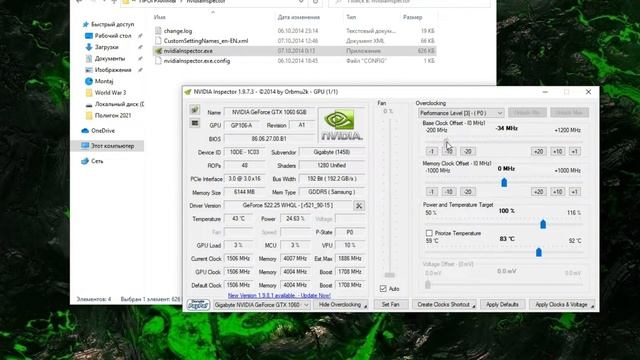Click the GPU info icon beside Name
Viewport: 640px width, 360px height.
pos(195,109)
